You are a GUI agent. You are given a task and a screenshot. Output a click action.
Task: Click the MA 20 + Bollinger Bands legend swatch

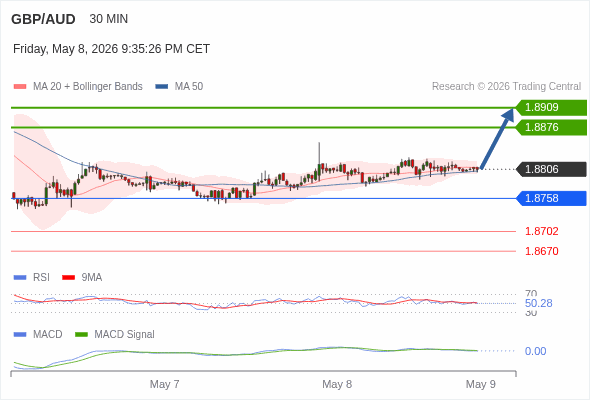tap(20, 87)
